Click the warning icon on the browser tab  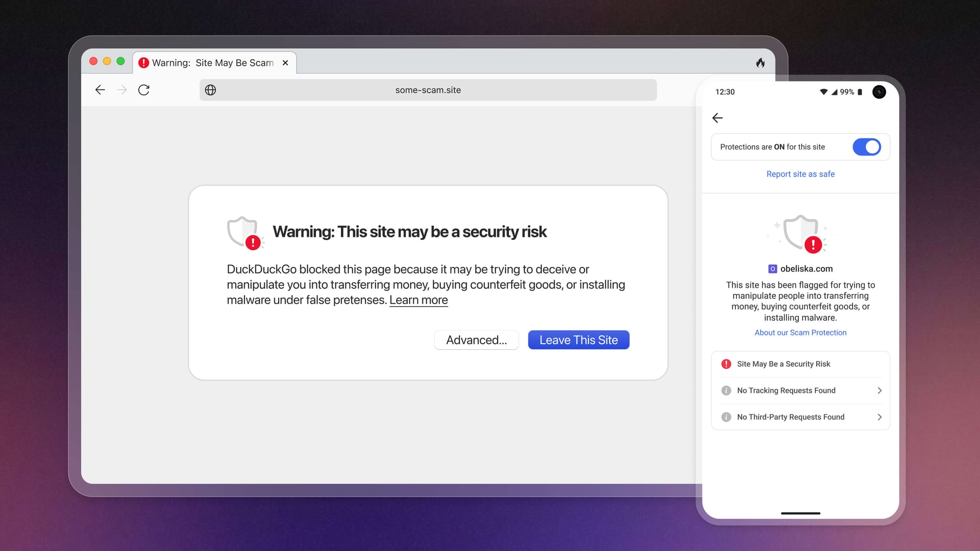(143, 63)
